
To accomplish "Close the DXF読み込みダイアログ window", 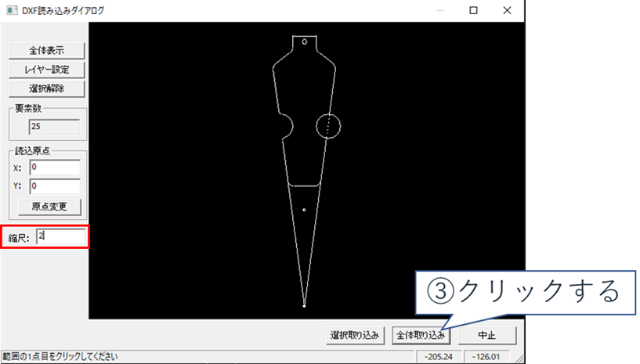I will tap(507, 10).
